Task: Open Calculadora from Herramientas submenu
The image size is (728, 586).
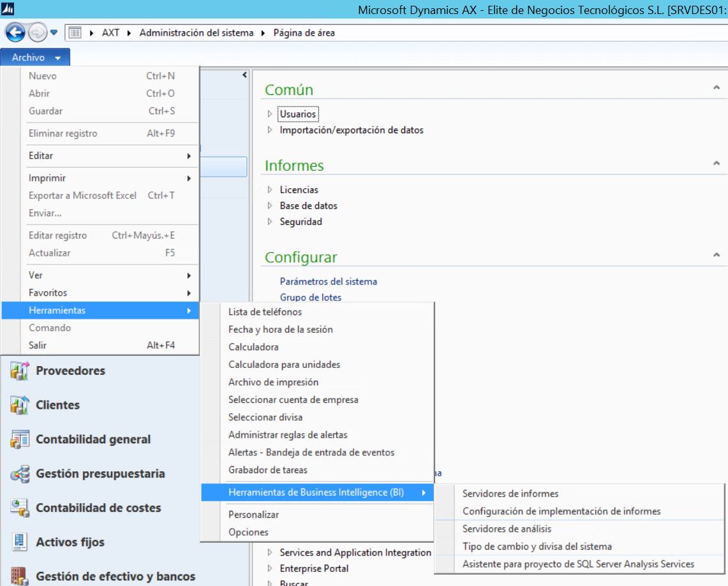Action: [x=318, y=347]
